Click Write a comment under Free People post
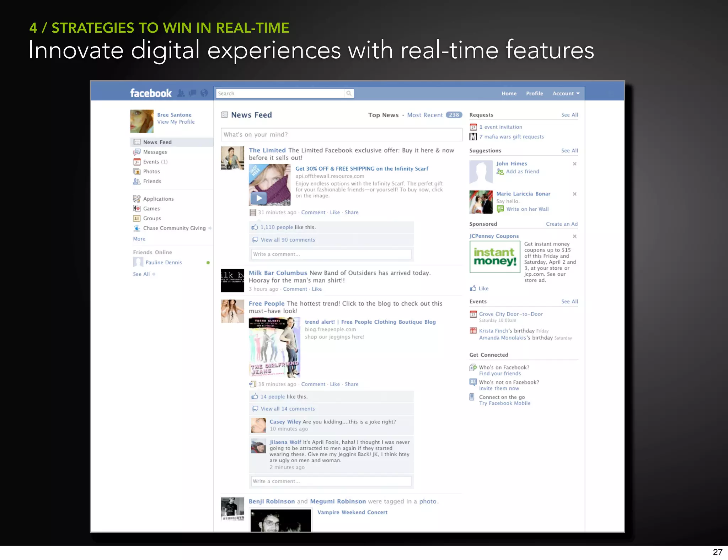The height and width of the screenshot is (560, 728). click(x=331, y=481)
